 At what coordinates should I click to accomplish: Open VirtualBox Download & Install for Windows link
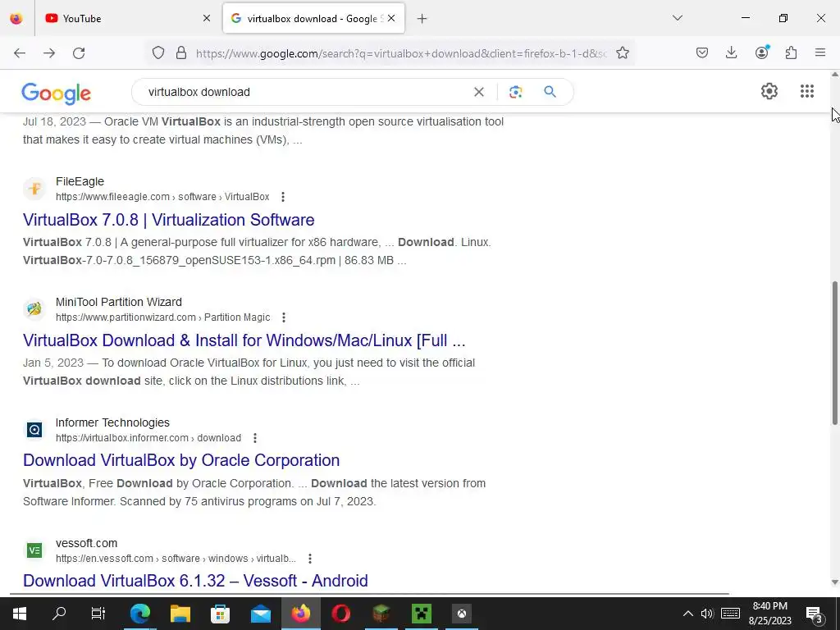tap(244, 340)
